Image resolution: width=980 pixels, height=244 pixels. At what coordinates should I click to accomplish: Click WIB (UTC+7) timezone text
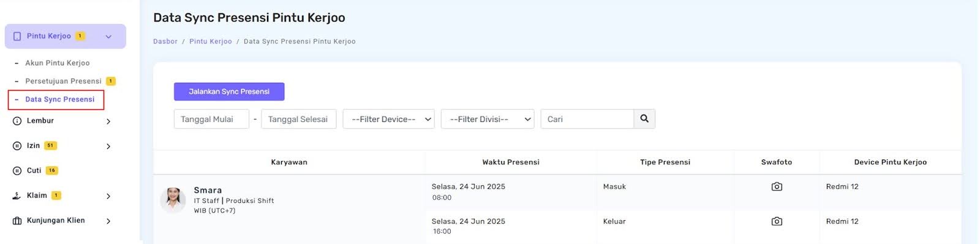click(x=215, y=211)
